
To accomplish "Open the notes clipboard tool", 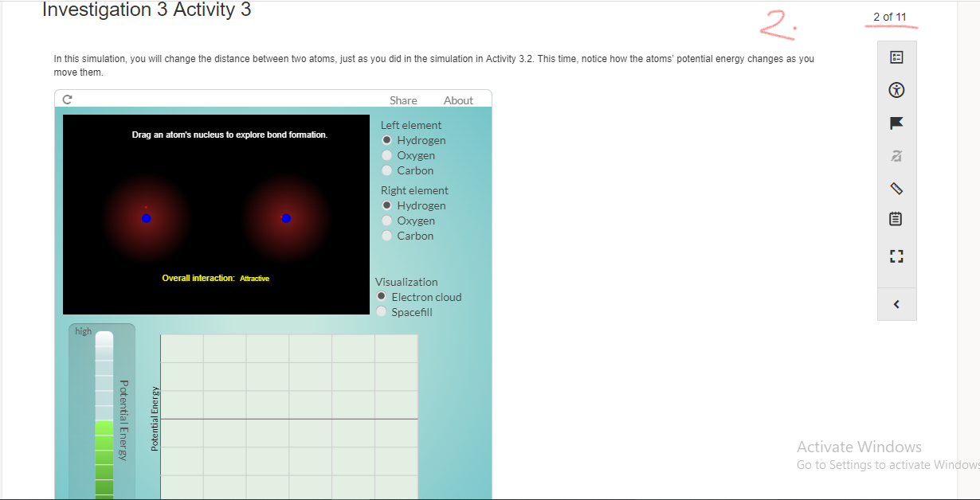I will (x=896, y=218).
